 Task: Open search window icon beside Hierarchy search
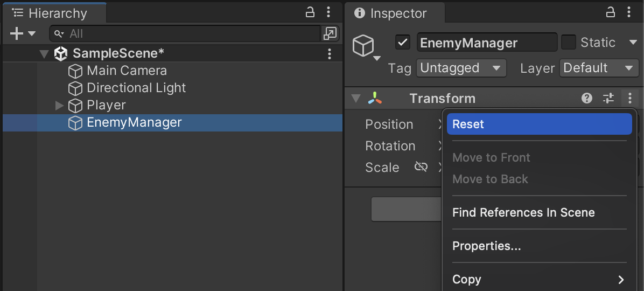pos(330,34)
